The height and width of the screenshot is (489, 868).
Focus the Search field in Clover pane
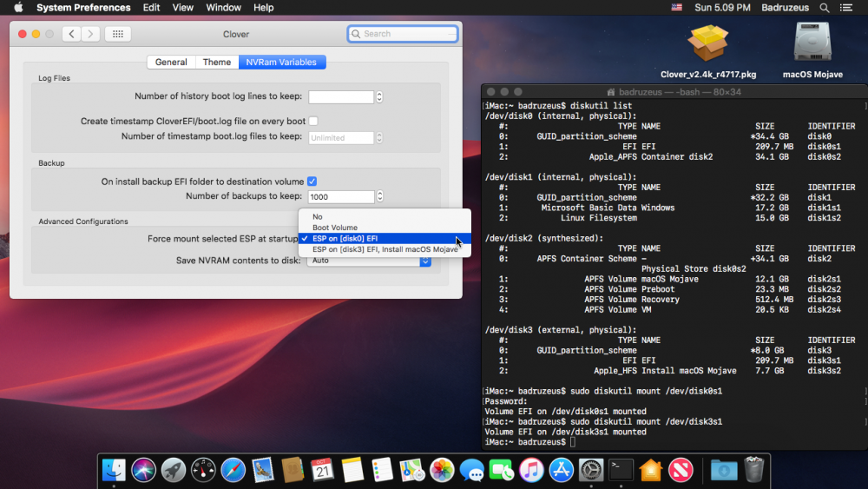403,34
